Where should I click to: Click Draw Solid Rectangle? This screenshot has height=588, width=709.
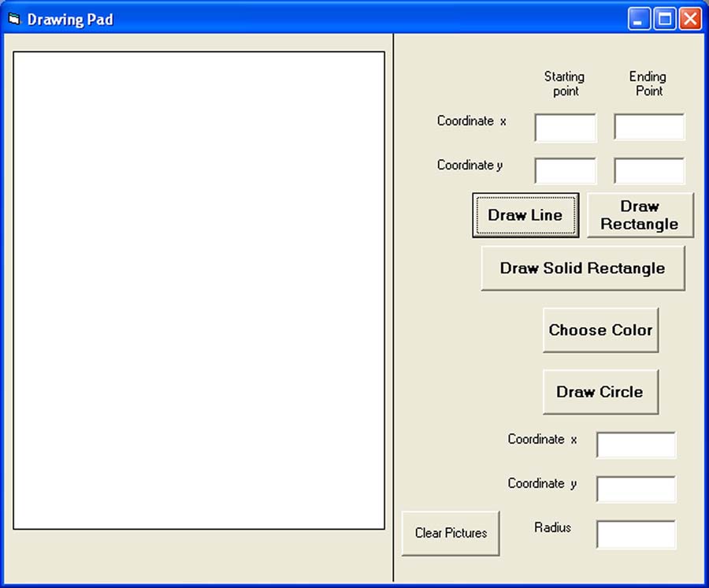(x=583, y=268)
